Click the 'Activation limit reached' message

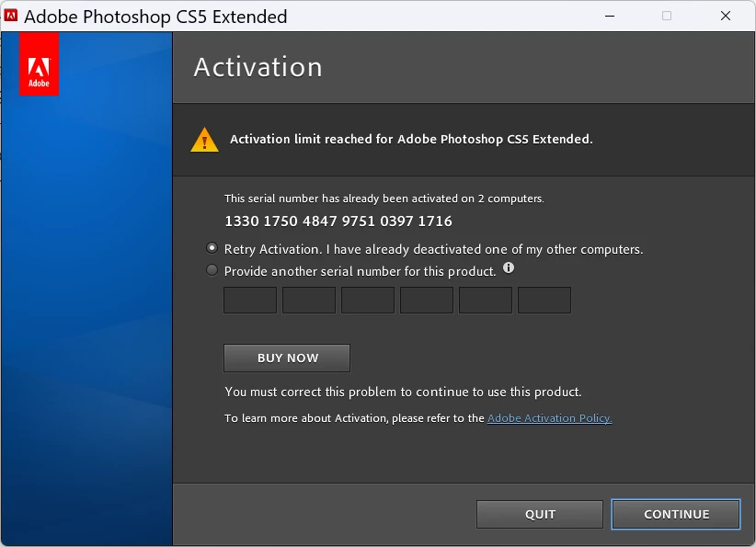[x=411, y=140]
